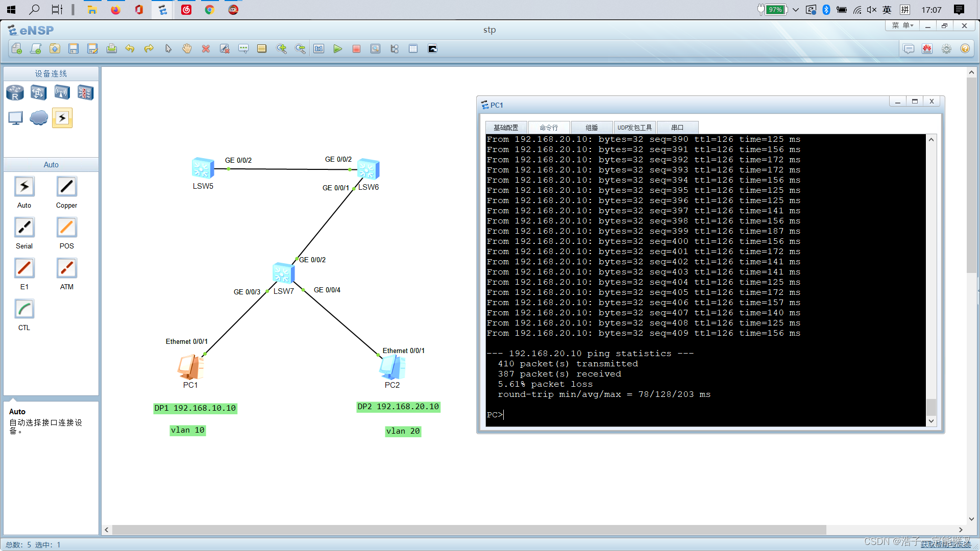Click the LSW7 switch on the canvas

tap(282, 274)
